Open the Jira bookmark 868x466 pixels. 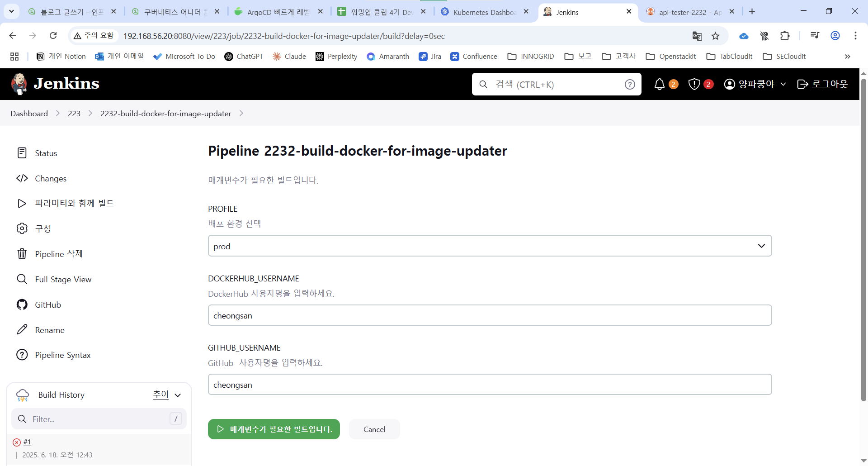430,56
